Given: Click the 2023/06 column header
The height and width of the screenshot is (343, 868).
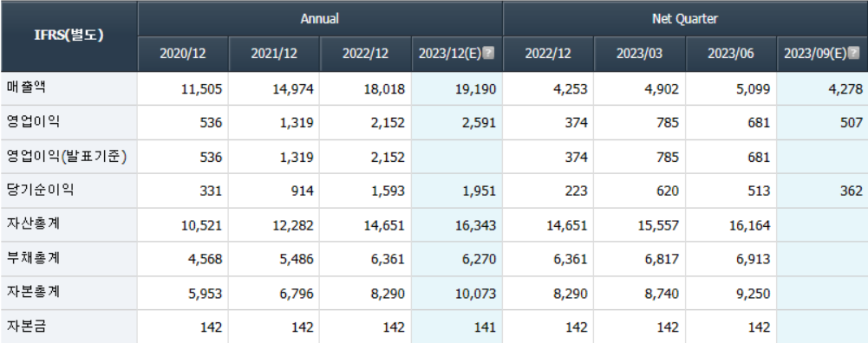Looking at the screenshot, I should pos(731,54).
